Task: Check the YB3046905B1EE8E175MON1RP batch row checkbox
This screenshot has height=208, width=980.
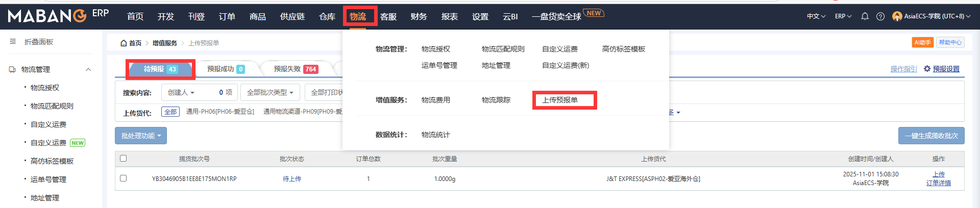Action: click(x=123, y=178)
